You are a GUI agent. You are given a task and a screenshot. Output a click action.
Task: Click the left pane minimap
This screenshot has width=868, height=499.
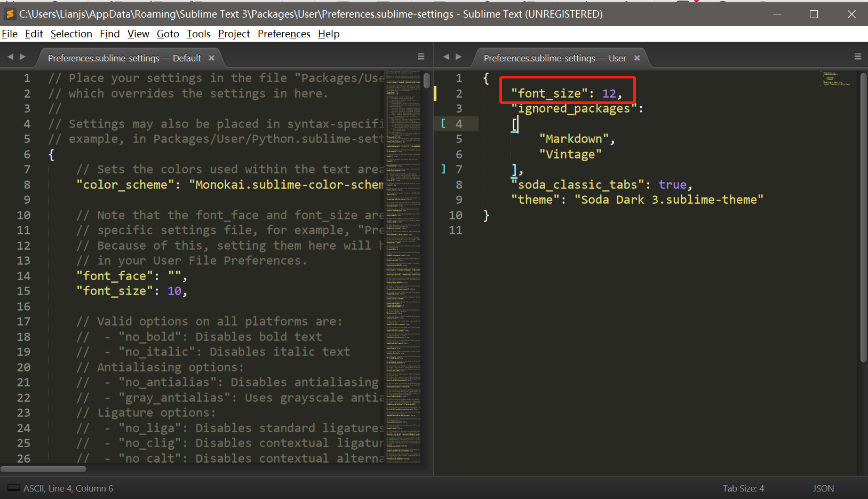pos(403,266)
